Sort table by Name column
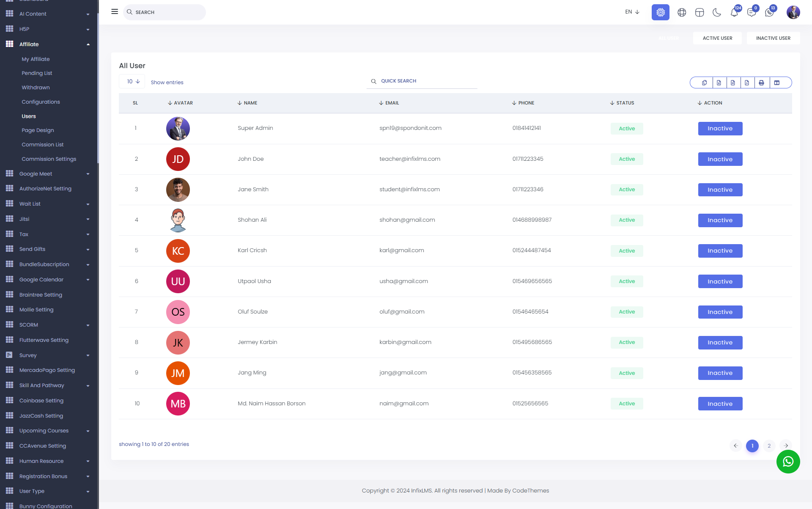812x509 pixels. click(x=247, y=103)
